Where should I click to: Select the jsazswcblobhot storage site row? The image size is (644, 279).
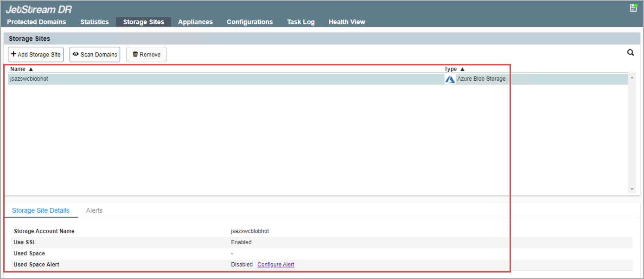tap(185, 79)
